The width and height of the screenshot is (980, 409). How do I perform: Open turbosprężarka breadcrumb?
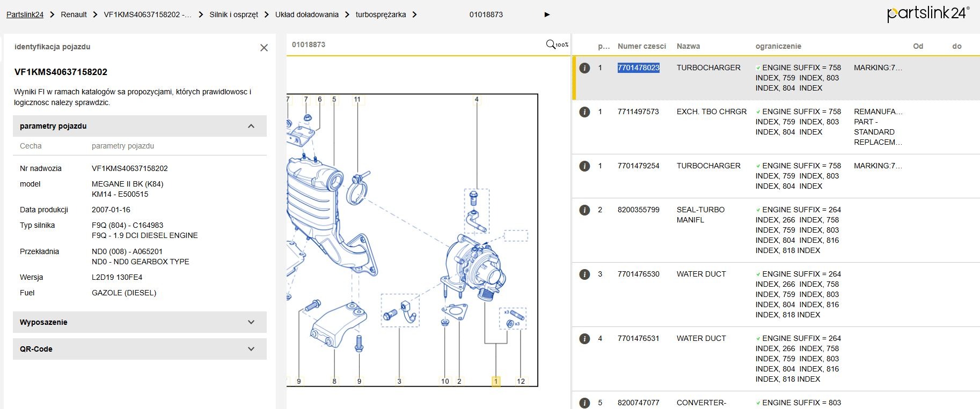point(381,14)
